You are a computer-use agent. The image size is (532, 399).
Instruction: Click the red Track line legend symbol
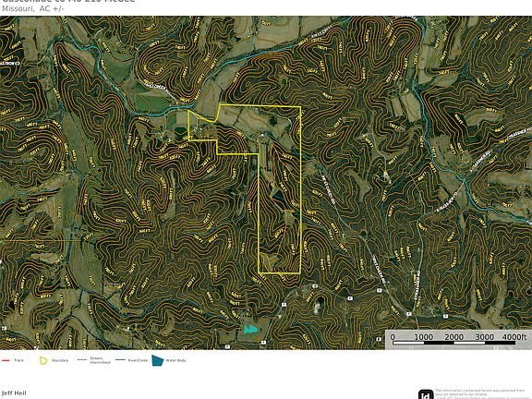(x=6, y=360)
